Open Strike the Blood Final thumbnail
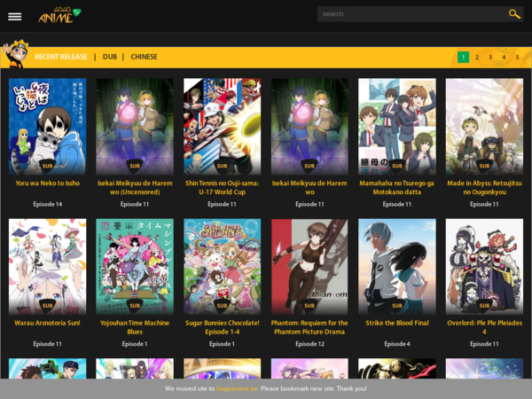Viewport: 532px width, 399px height. (x=397, y=267)
